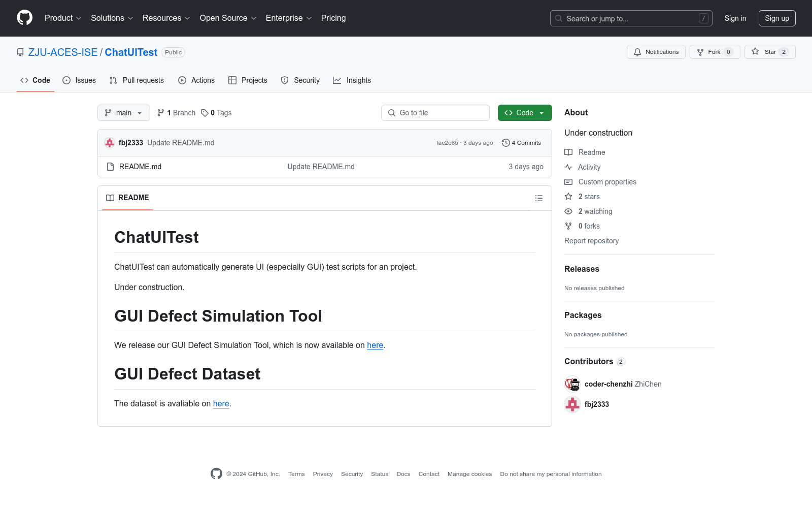Open the repository Security tab

300,80
